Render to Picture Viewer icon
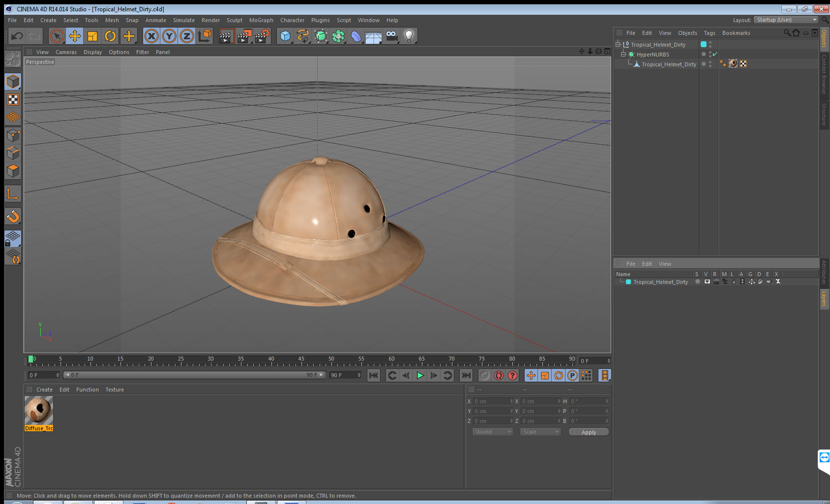 tap(244, 36)
